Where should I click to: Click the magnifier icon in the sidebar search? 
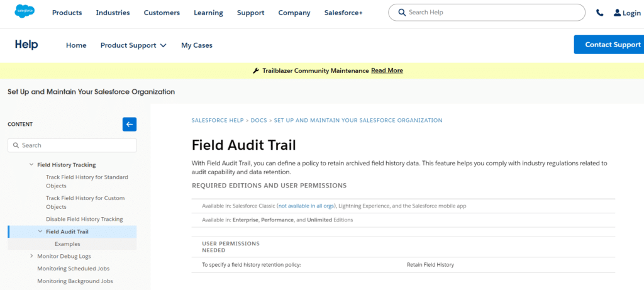(x=16, y=145)
